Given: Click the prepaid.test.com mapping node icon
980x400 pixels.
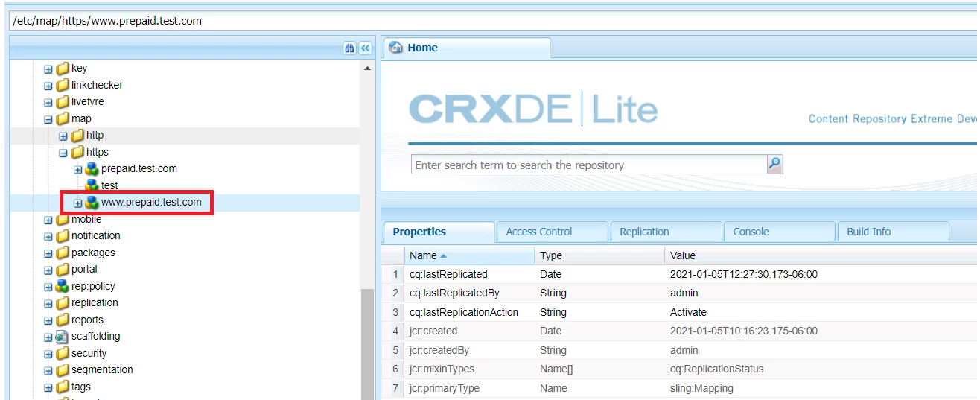Looking at the screenshot, I should coord(92,169).
